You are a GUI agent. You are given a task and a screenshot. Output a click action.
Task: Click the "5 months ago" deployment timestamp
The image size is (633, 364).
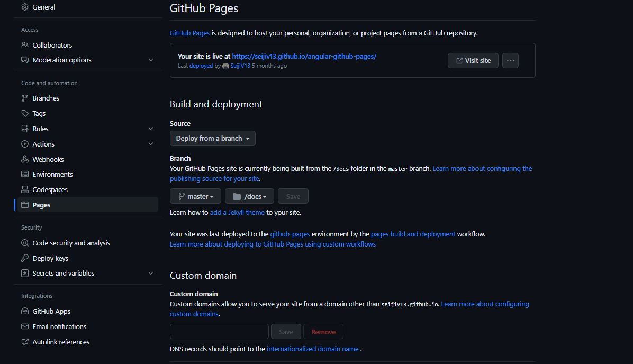coord(269,66)
